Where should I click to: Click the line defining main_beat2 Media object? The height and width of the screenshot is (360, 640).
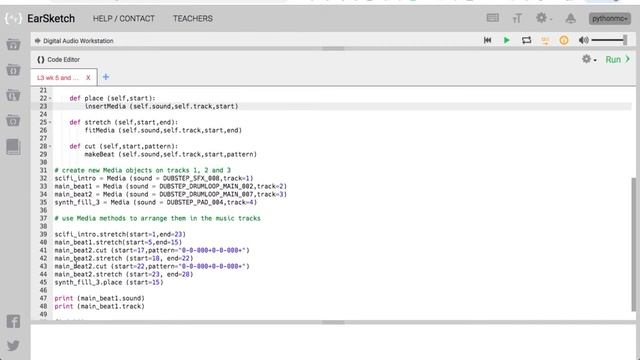coord(171,194)
